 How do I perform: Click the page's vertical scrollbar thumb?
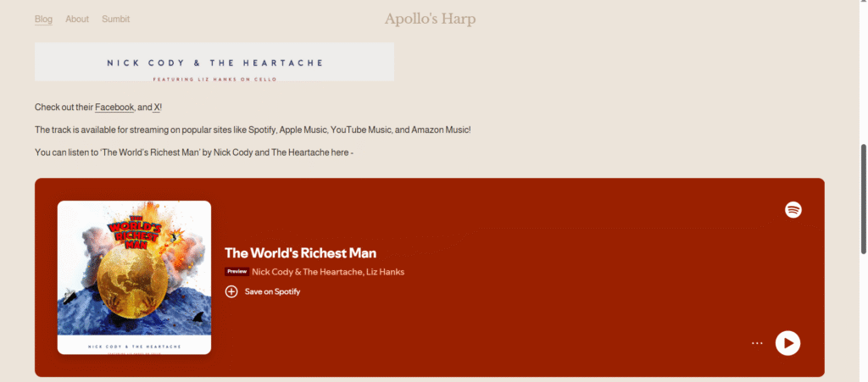point(863,198)
